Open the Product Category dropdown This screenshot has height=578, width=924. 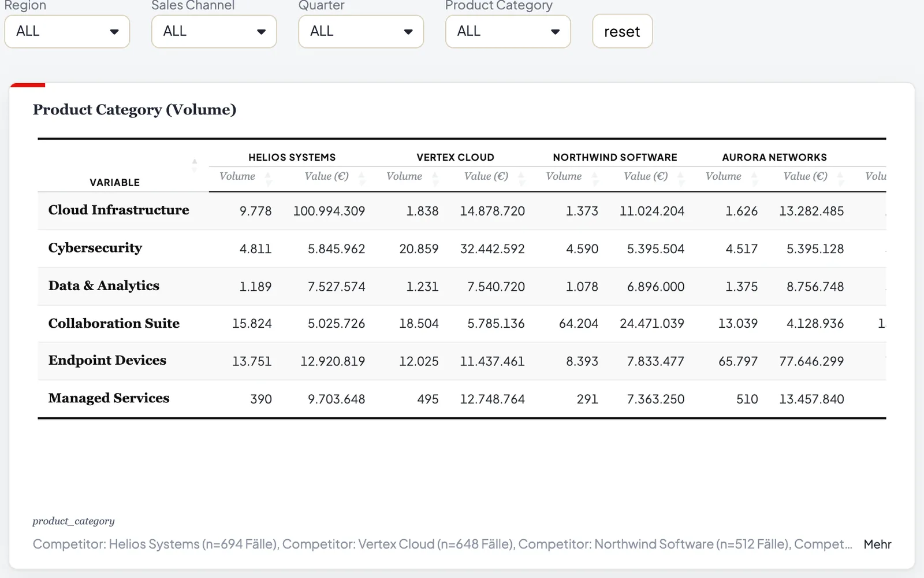pyautogui.click(x=508, y=31)
